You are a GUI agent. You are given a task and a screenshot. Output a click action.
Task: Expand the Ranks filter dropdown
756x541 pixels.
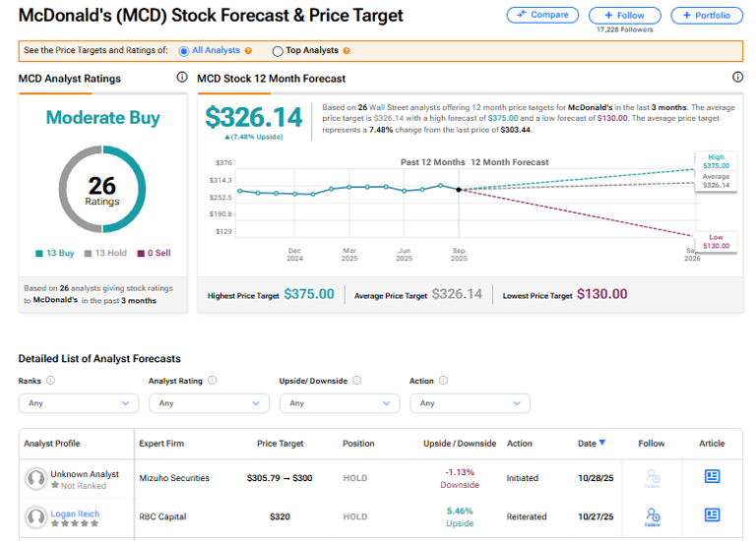click(x=78, y=403)
